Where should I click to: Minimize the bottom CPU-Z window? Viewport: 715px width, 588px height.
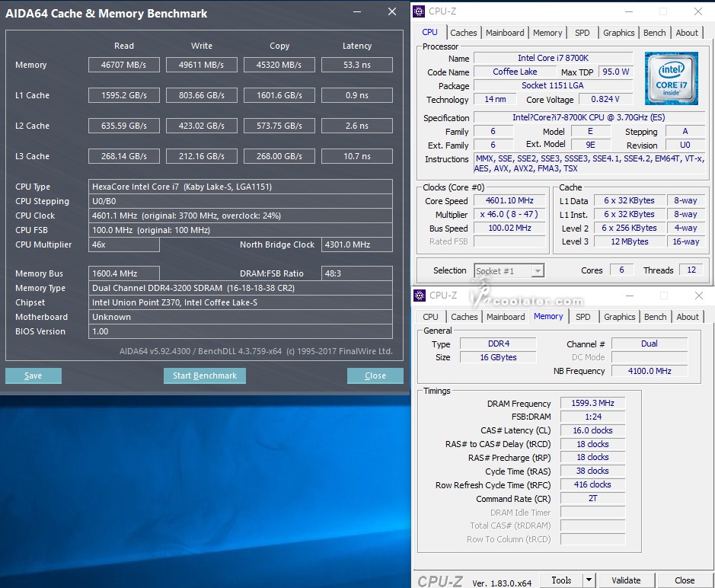click(630, 296)
